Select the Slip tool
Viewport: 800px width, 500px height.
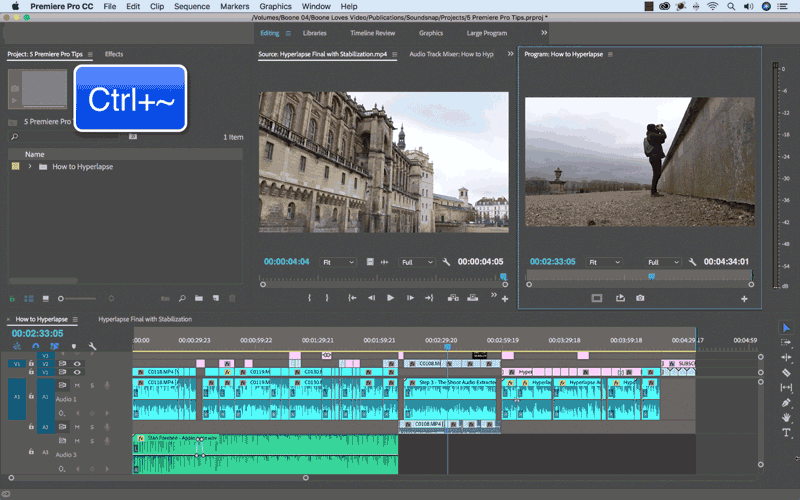tap(786, 387)
